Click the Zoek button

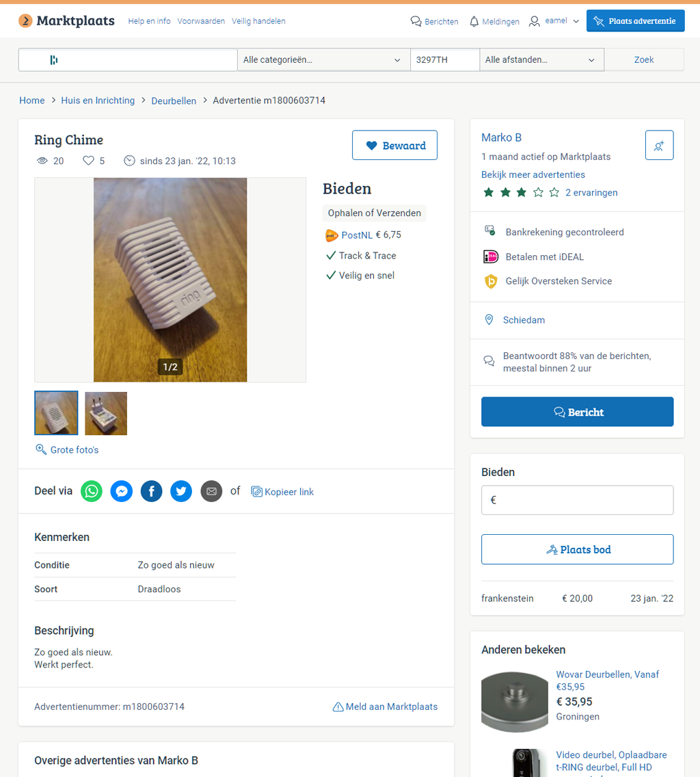point(644,60)
